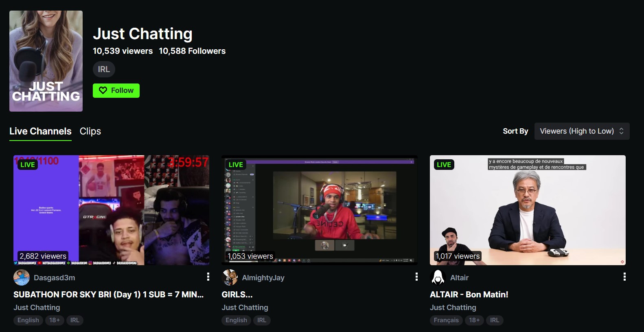Open the Dasgasd3m subathon stream thumbnail
This screenshot has height=332, width=644.
111,210
